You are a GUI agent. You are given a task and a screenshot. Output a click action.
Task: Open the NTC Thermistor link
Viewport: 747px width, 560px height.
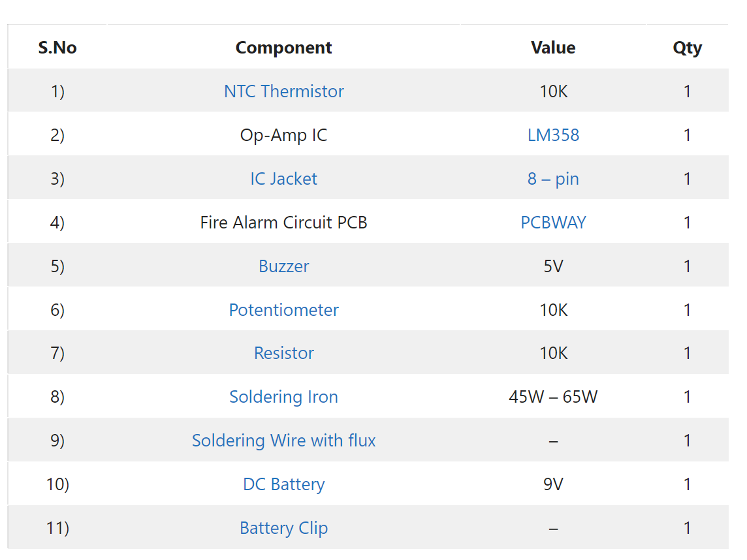click(283, 91)
